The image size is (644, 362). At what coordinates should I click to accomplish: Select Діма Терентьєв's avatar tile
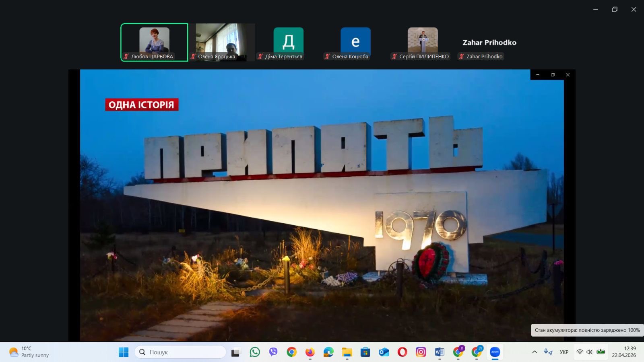pyautogui.click(x=288, y=42)
